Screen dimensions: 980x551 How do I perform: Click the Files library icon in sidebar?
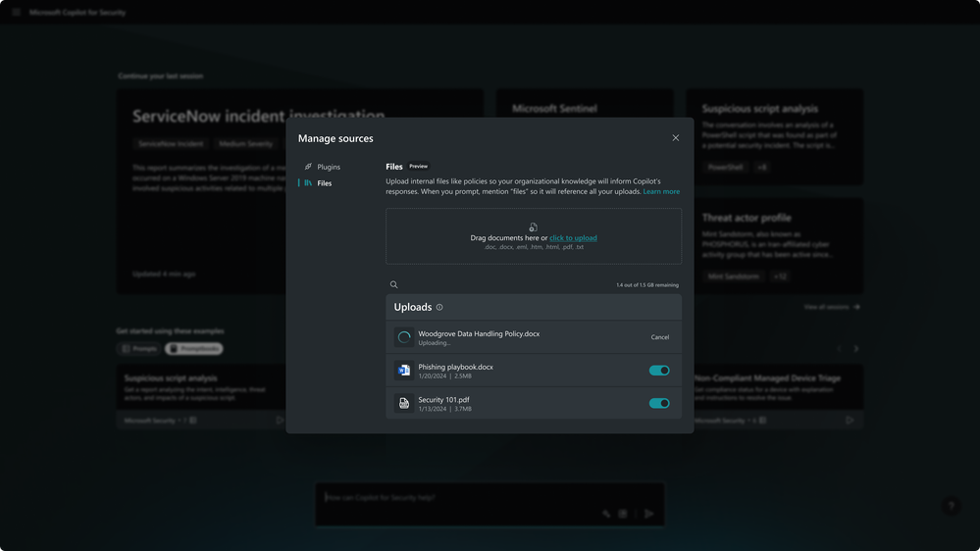pos(308,183)
